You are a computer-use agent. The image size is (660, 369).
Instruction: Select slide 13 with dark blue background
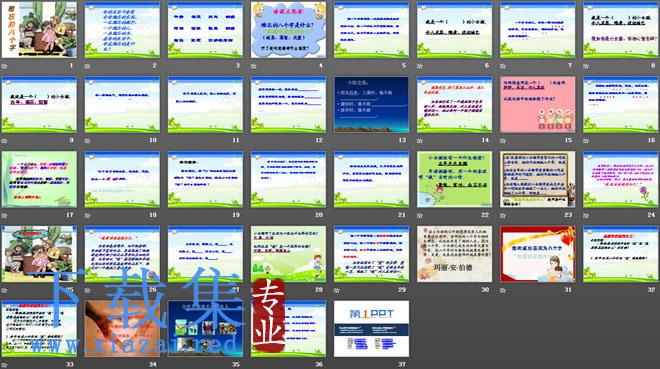pos(371,104)
